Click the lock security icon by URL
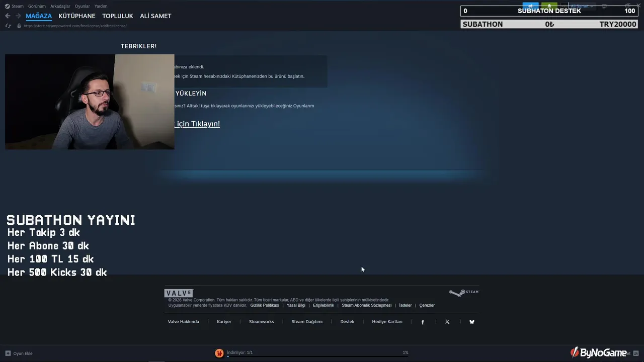Screen dimensions: 644x362 (x=19, y=26)
